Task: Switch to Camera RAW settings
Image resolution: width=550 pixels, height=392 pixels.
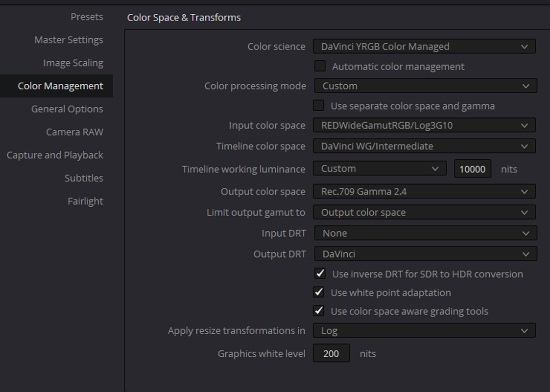Action: (x=74, y=132)
